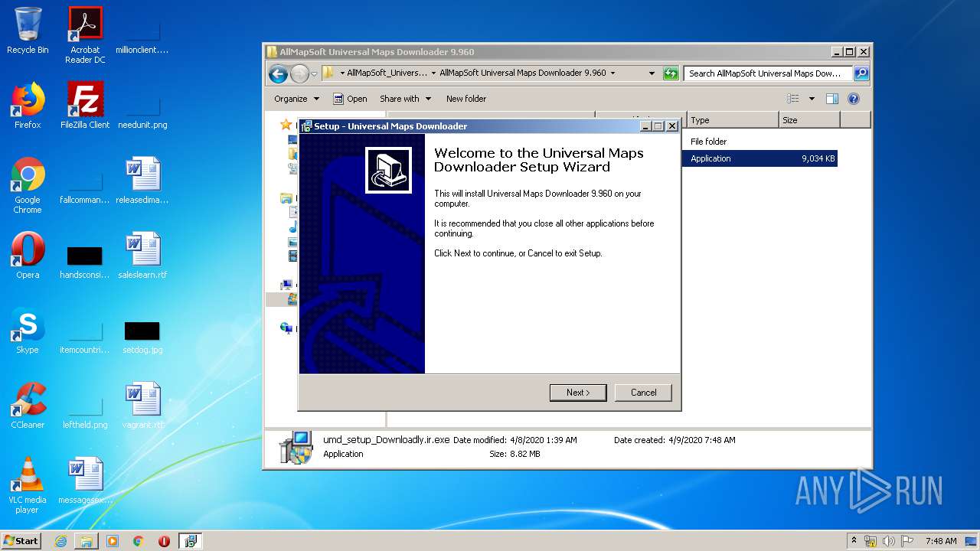Open the VLC media player shortcut
Screen dimensions: 980x551
click(28, 485)
